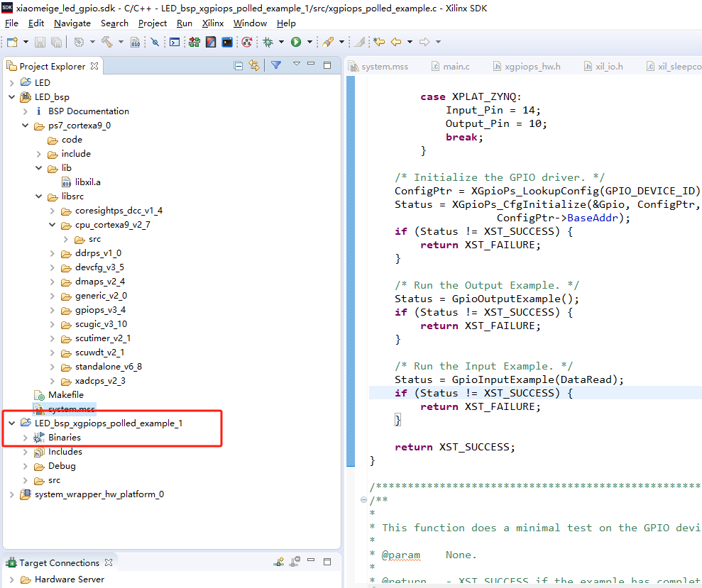Collapse the LED_bsp project node
702x588 pixels.
click(12, 97)
